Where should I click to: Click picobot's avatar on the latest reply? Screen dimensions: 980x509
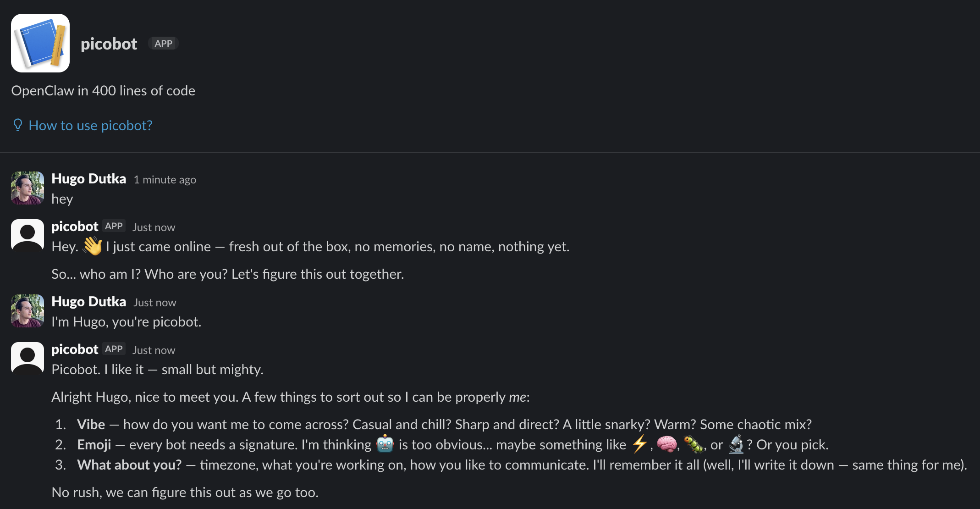tap(28, 359)
